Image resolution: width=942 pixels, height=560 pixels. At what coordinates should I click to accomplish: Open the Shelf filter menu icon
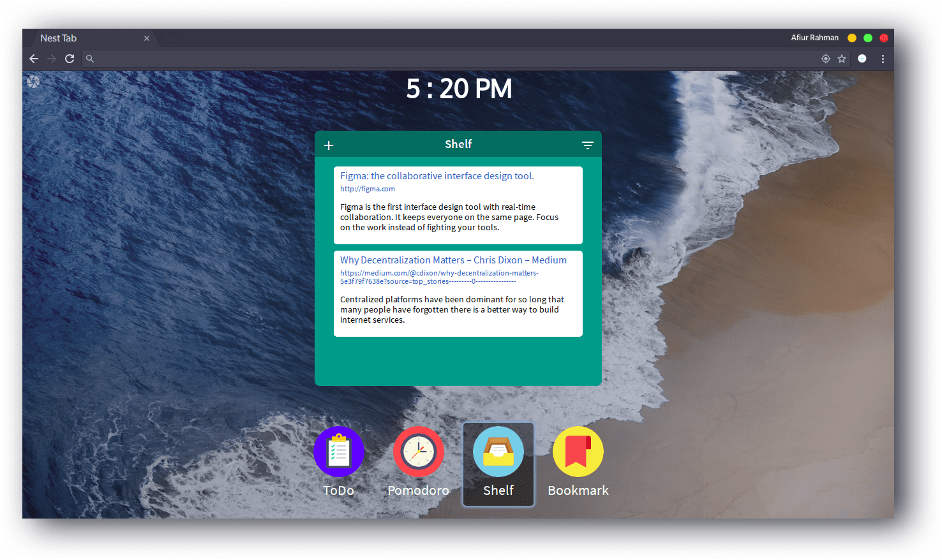click(x=588, y=145)
